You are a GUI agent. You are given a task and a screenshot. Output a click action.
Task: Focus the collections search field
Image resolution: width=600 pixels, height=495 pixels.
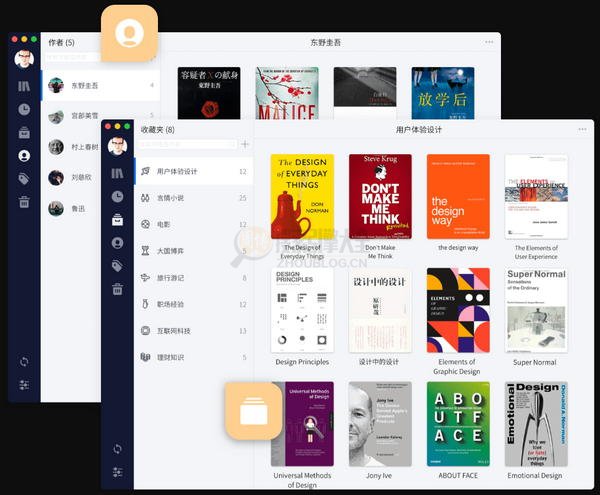(188, 144)
